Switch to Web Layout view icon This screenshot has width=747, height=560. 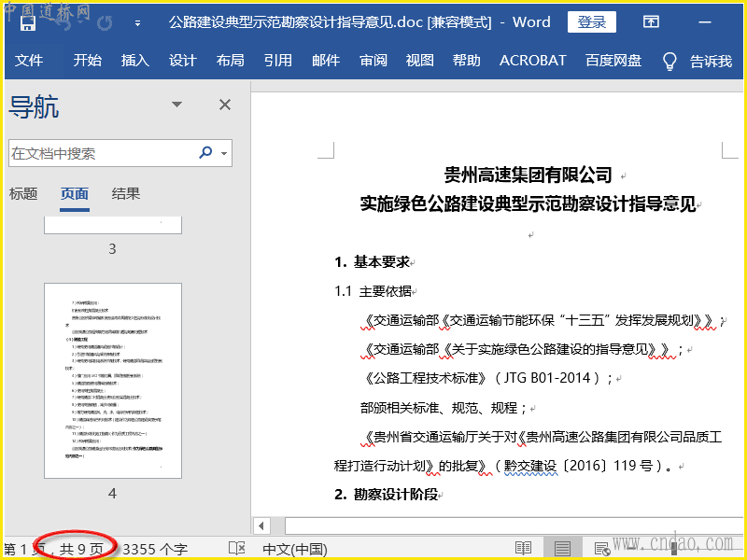click(601, 548)
